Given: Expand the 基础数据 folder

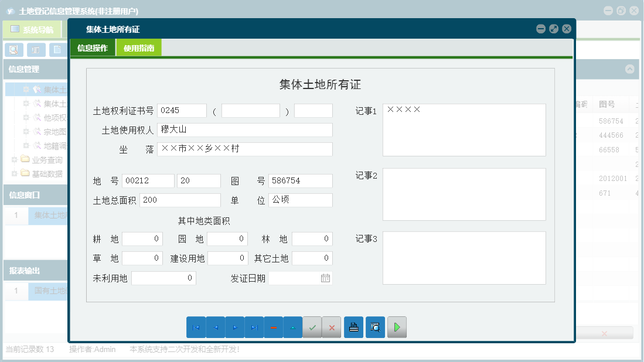Looking at the screenshot, I should click(14, 173).
